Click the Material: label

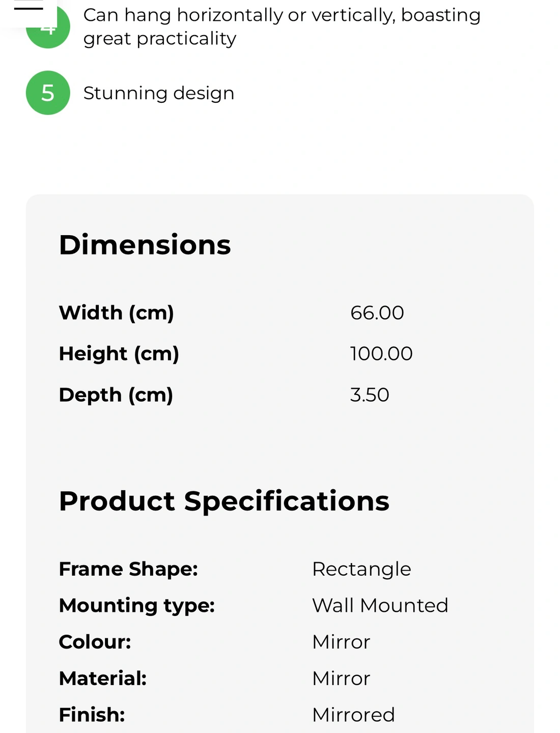pos(103,679)
